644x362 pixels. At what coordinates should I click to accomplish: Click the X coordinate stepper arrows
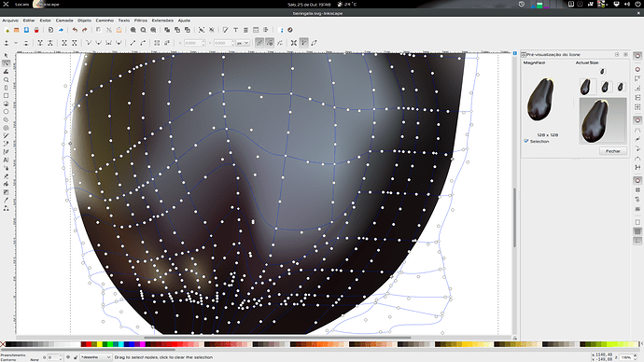point(203,43)
